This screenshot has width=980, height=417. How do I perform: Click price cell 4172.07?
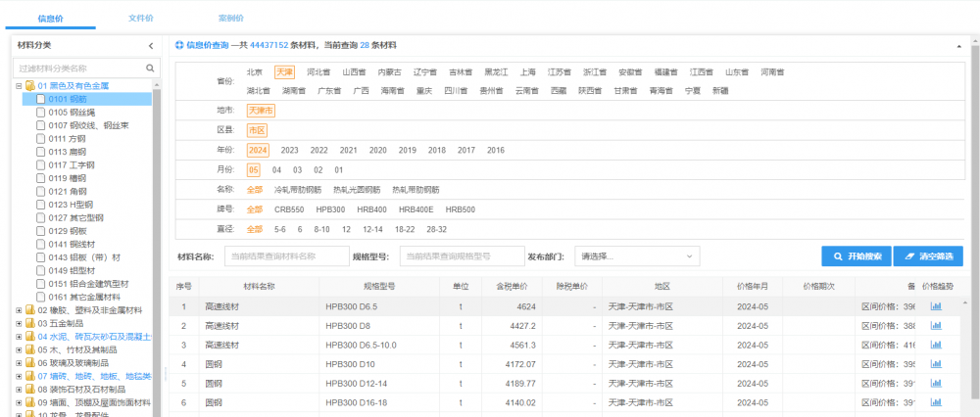pyautogui.click(x=522, y=364)
